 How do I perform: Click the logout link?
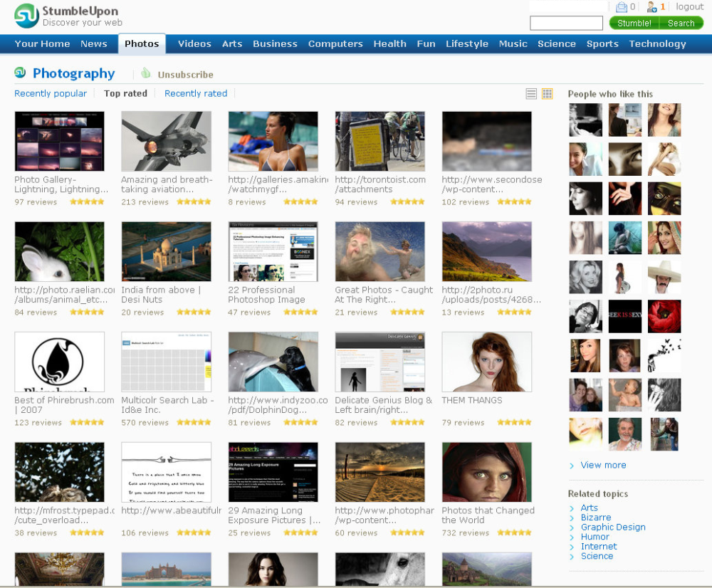689,7
